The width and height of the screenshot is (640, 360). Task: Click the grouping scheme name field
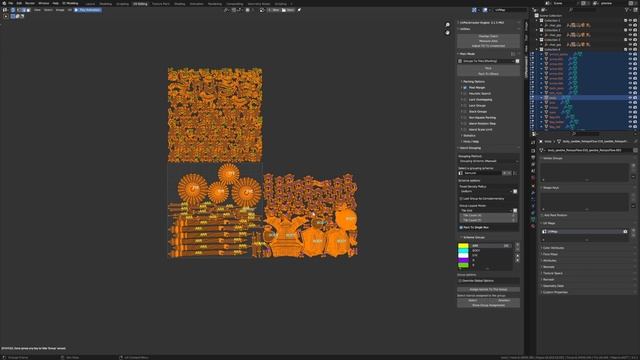[x=482, y=173]
